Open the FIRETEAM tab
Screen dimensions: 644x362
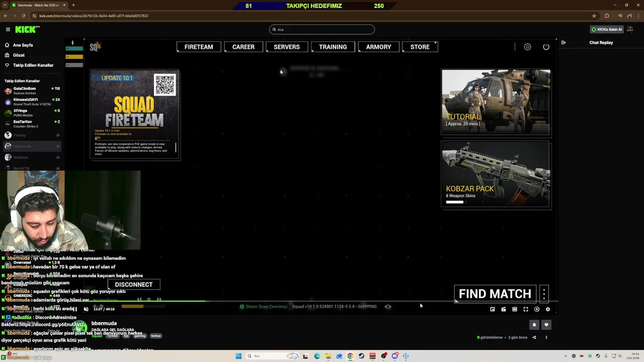pos(199,47)
